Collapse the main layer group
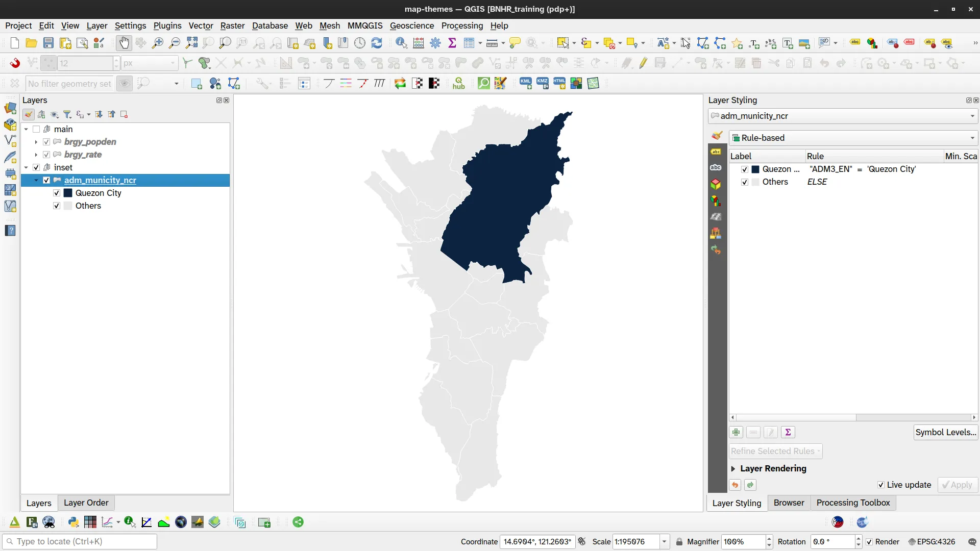 [26, 129]
